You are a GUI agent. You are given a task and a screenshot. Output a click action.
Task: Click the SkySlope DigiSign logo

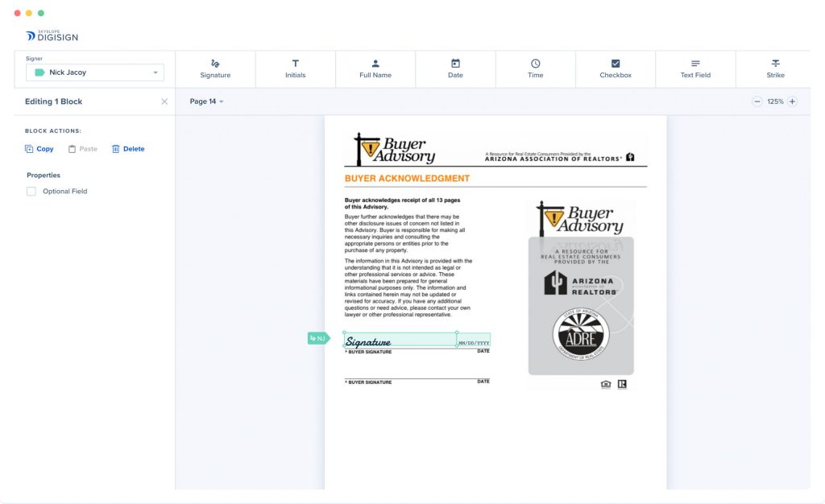tap(52, 34)
